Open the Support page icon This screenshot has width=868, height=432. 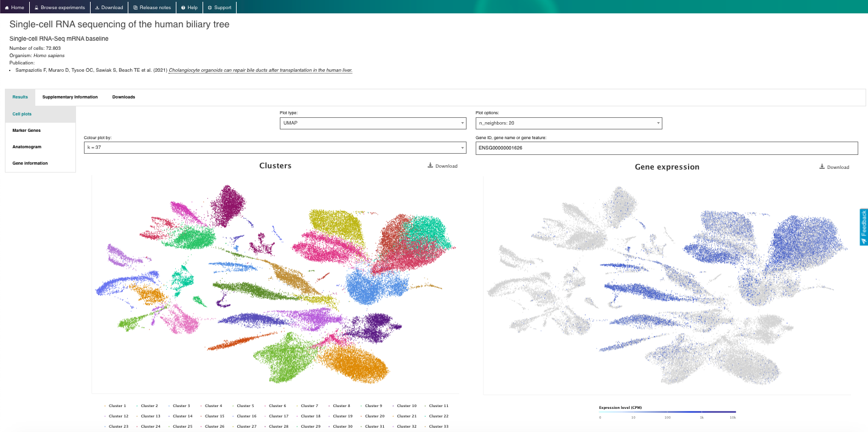210,7
